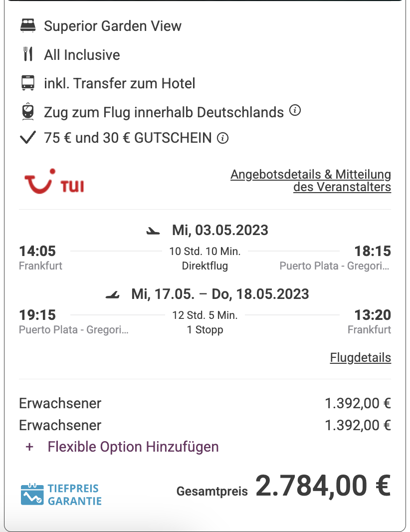Click the bed icon for Superior Garden View
This screenshot has width=410, height=532.
pyautogui.click(x=28, y=26)
